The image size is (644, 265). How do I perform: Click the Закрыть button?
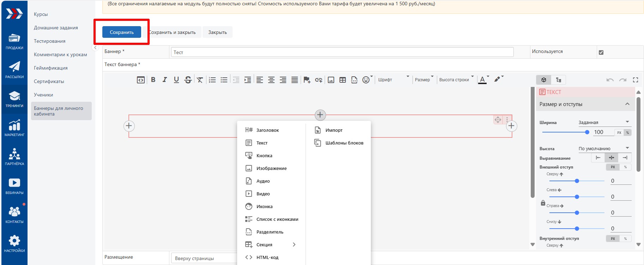[x=217, y=32]
